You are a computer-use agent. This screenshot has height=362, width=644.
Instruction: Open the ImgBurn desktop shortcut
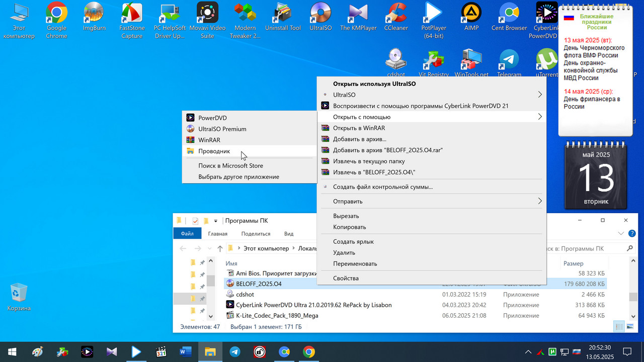tap(94, 16)
